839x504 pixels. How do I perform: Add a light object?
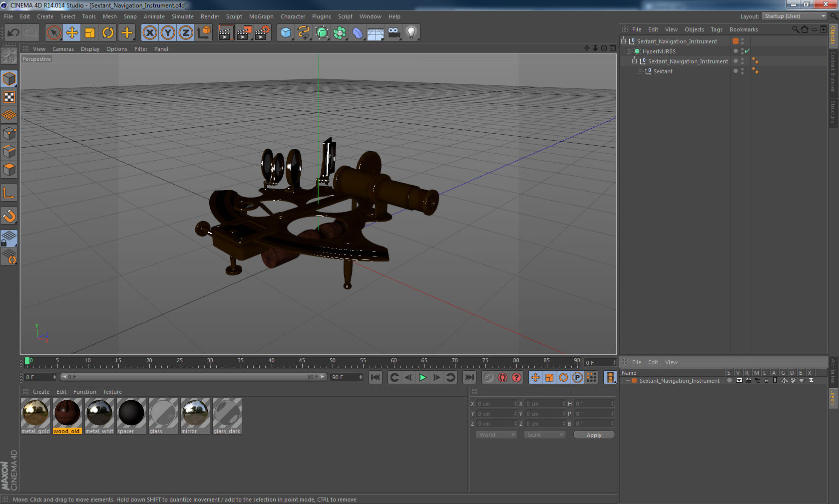coord(412,33)
